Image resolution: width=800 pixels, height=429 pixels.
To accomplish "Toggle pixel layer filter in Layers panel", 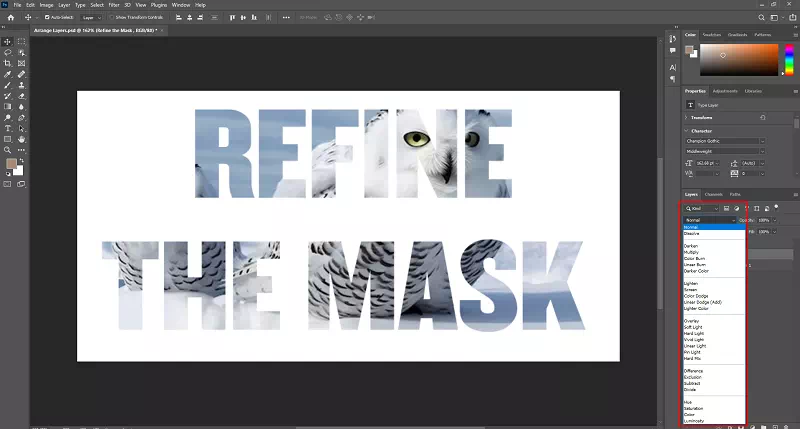I will 727,209.
